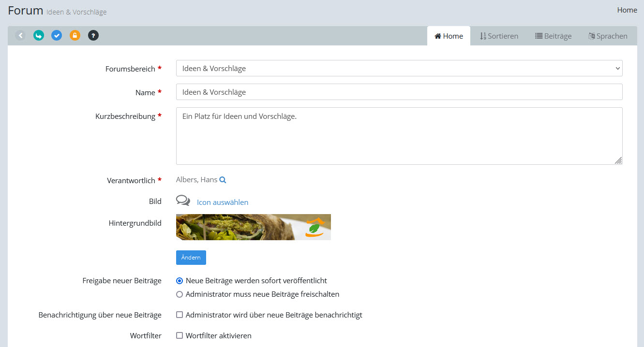Open the Beiträge tab

553,36
